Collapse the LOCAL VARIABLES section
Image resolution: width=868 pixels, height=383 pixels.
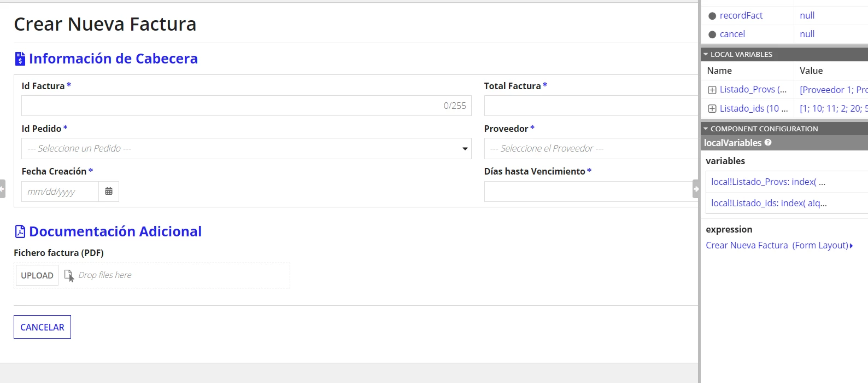[706, 54]
